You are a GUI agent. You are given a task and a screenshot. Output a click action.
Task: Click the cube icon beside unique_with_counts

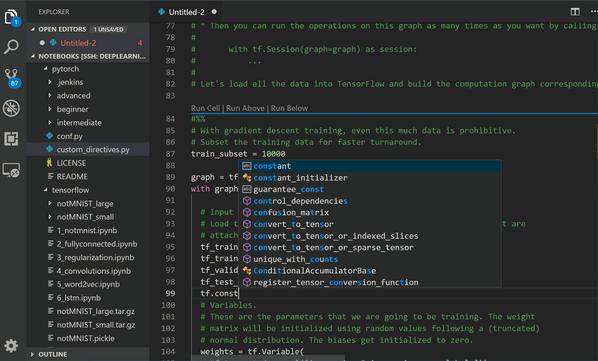(247, 259)
